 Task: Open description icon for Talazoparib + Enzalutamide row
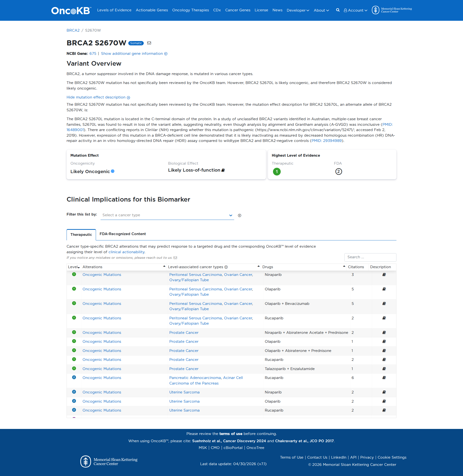pyautogui.click(x=384, y=369)
